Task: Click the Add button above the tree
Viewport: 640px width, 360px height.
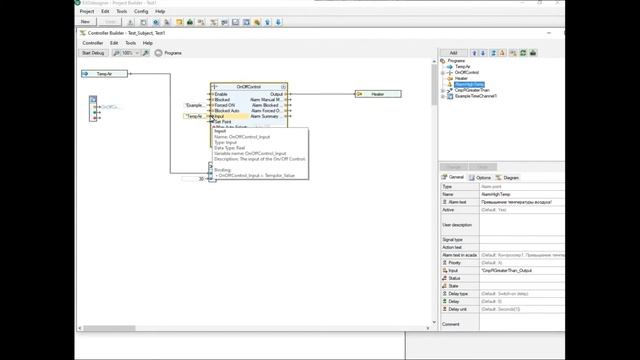Action: point(453,53)
